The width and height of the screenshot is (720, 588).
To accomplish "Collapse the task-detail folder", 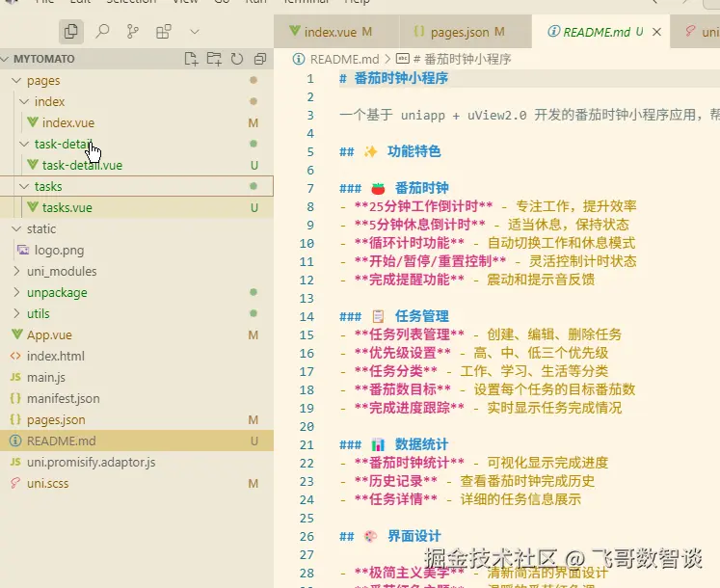I will (x=24, y=144).
